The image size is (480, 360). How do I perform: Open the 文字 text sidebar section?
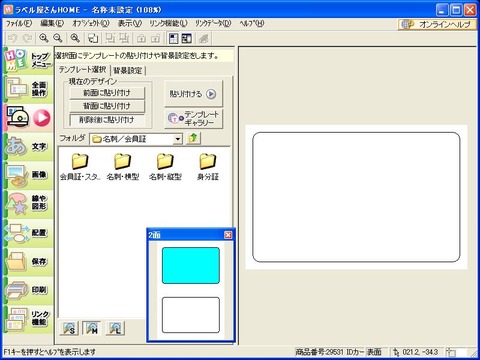coord(28,146)
